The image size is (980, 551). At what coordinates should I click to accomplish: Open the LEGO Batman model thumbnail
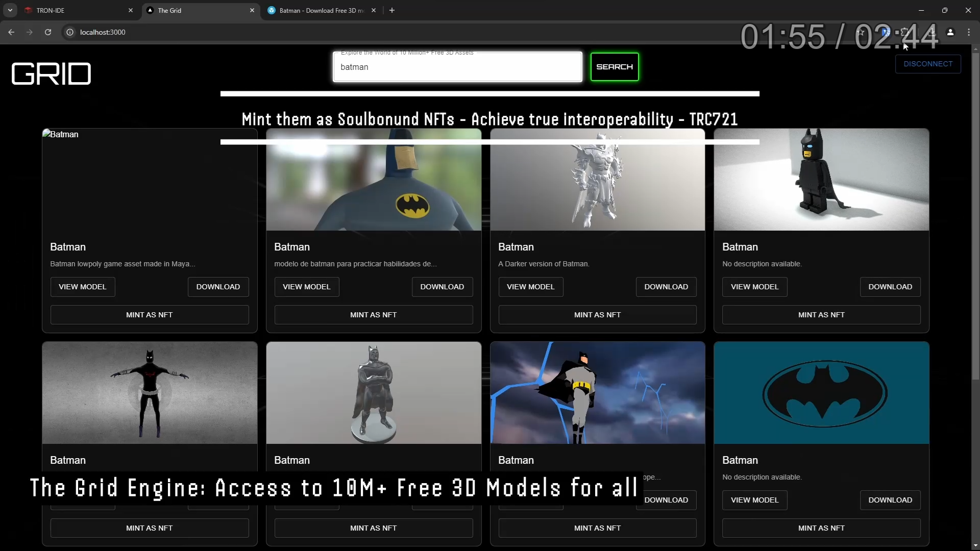pos(821,180)
